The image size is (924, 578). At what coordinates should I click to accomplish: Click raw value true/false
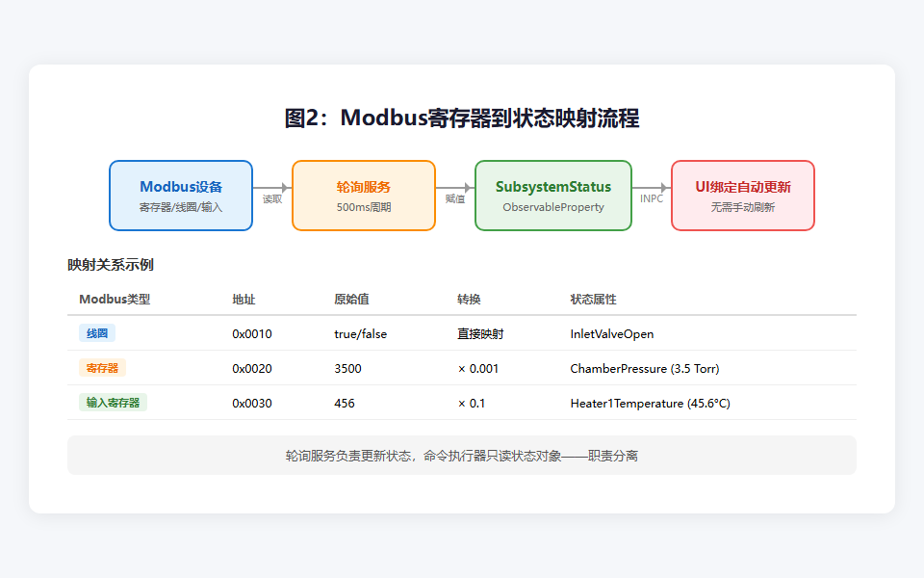point(361,334)
